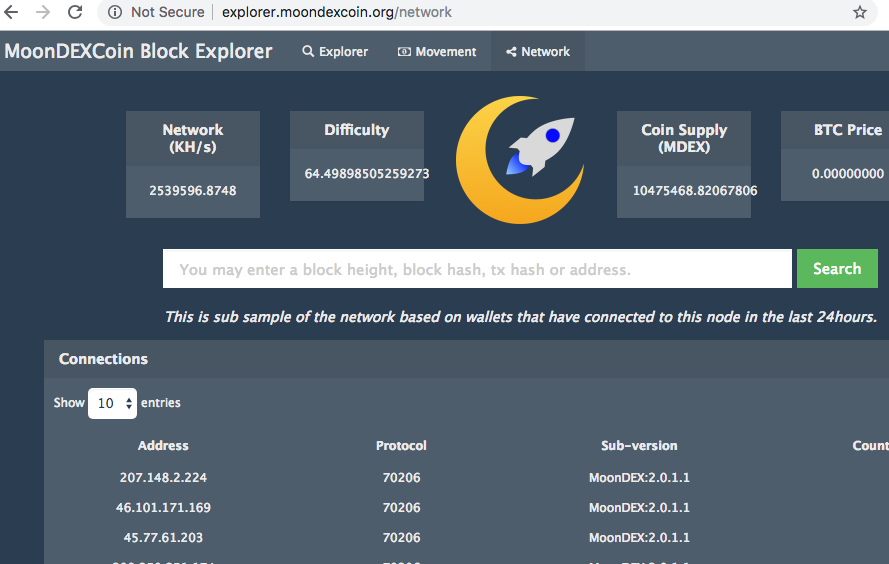889x564 pixels.
Task: Sort by the Address column header
Action: tap(163, 446)
